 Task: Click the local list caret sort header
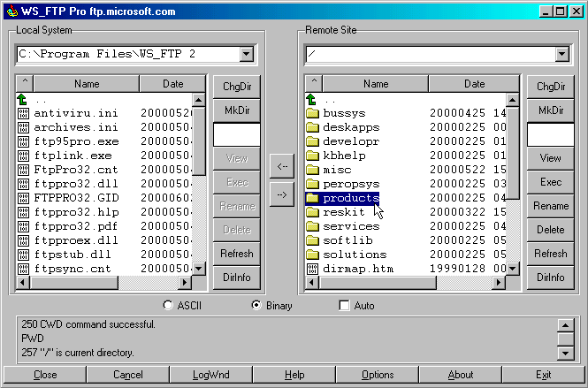click(25, 84)
